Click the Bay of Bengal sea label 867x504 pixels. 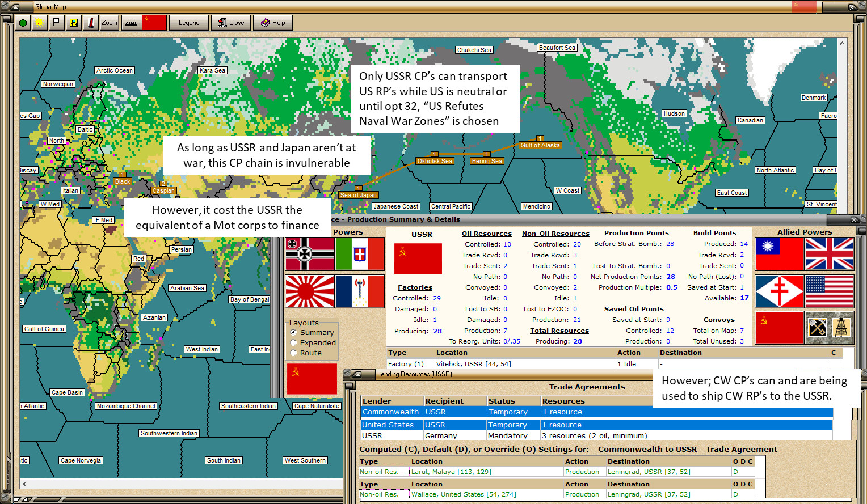pos(250,299)
